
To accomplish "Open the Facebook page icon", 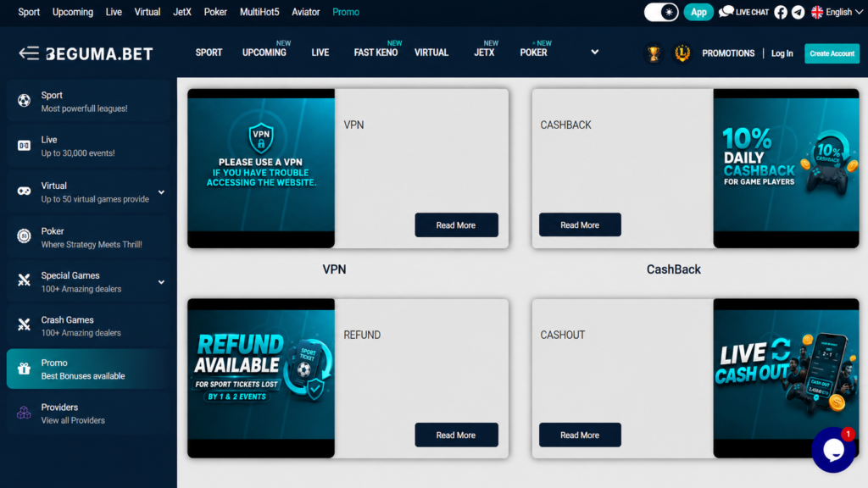I will pyautogui.click(x=781, y=12).
